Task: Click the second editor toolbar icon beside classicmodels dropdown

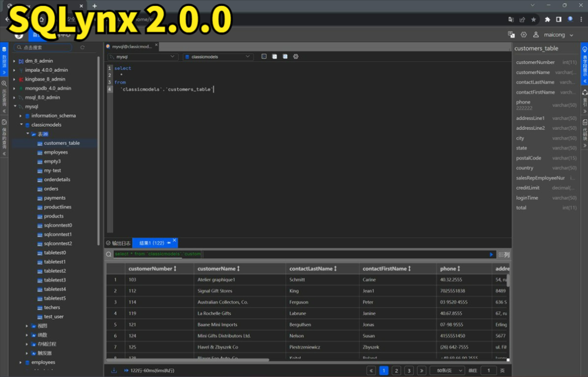Action: (274, 56)
